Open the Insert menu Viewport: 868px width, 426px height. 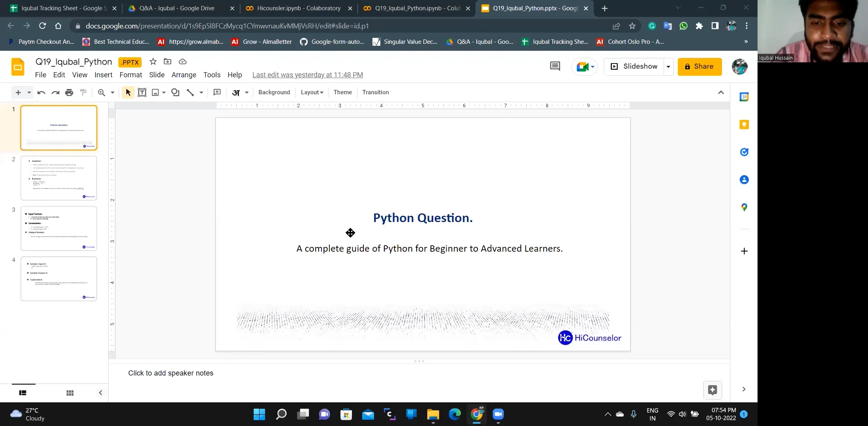(x=103, y=75)
